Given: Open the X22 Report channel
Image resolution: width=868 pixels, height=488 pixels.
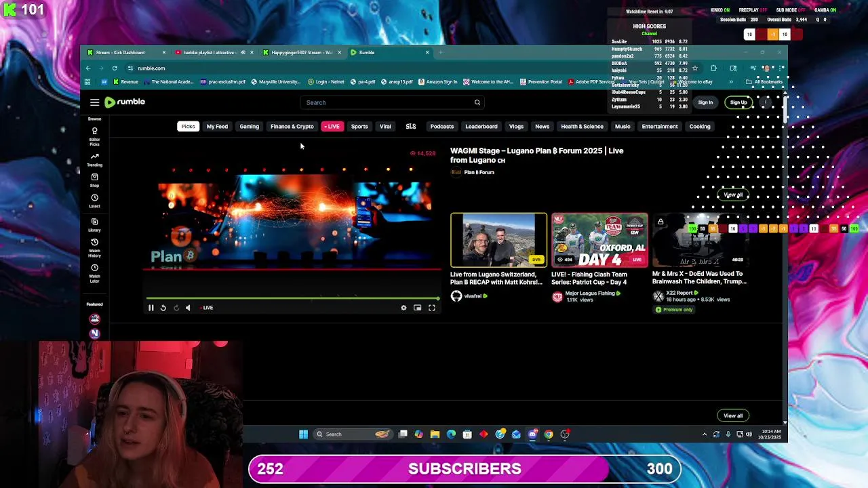Looking at the screenshot, I should click(x=683, y=293).
